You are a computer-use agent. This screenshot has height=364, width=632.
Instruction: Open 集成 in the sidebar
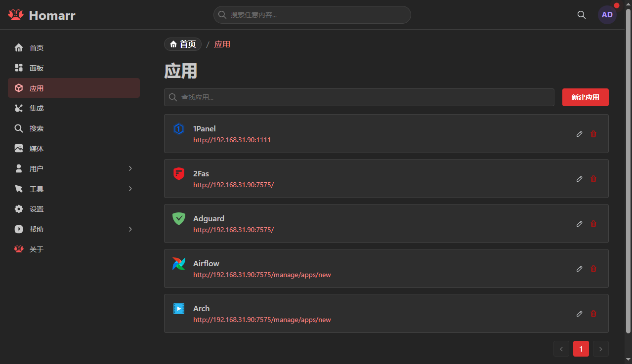tap(37, 108)
